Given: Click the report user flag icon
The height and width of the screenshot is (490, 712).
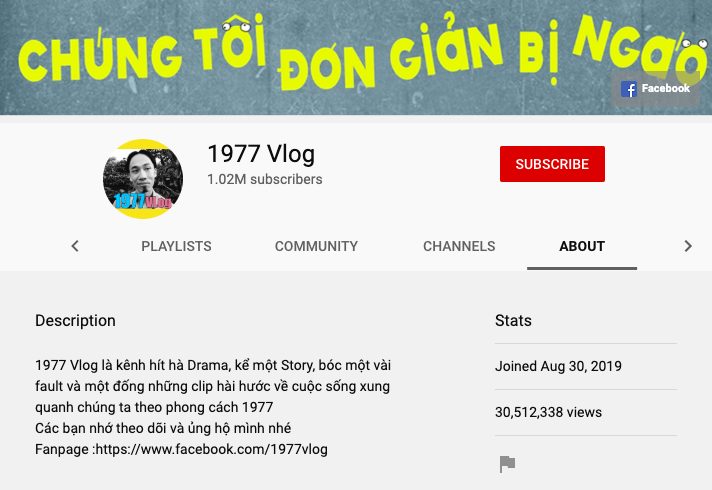Looking at the screenshot, I should 507,464.
